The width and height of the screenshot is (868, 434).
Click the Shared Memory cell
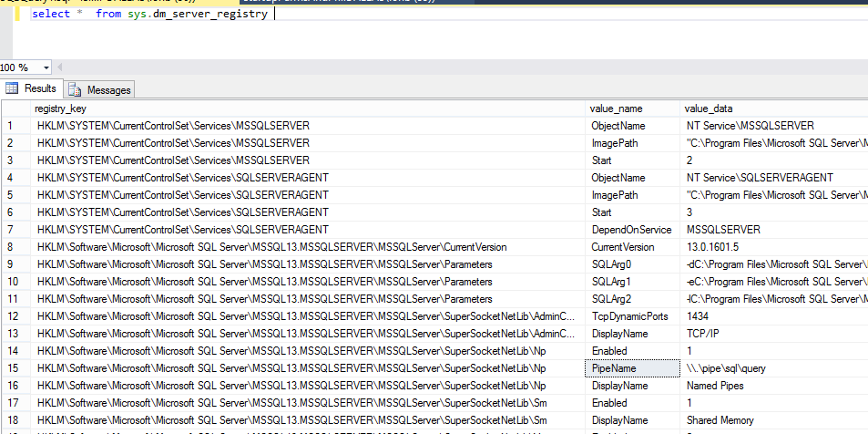pos(774,420)
